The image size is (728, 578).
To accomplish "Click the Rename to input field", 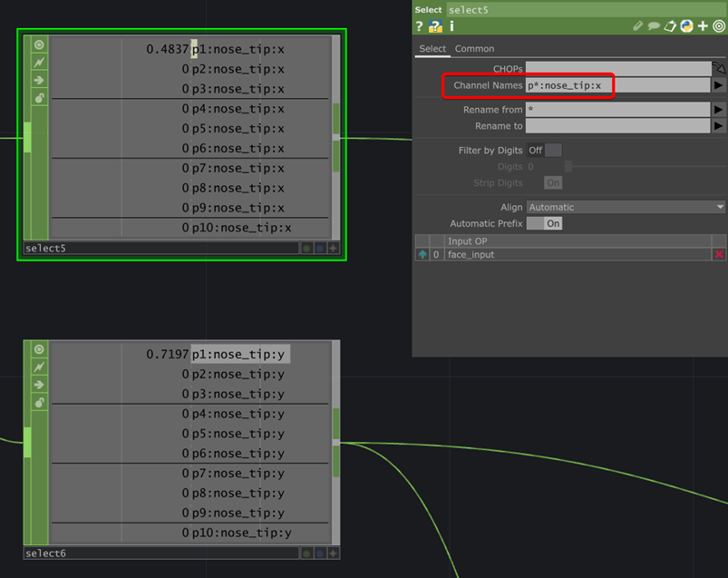I will (x=617, y=126).
